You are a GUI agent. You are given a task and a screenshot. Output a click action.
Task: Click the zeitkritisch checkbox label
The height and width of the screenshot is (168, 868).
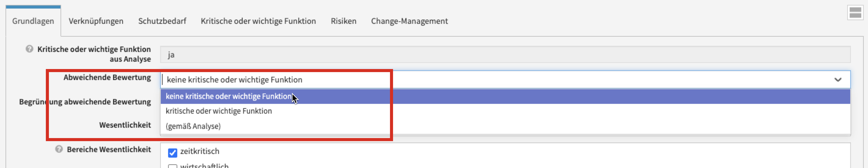click(x=200, y=152)
